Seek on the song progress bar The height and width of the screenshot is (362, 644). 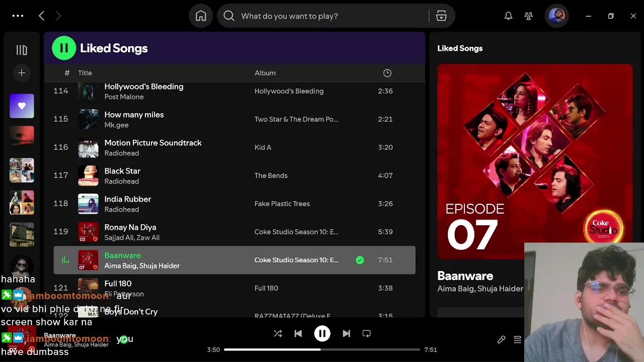tap(322, 349)
